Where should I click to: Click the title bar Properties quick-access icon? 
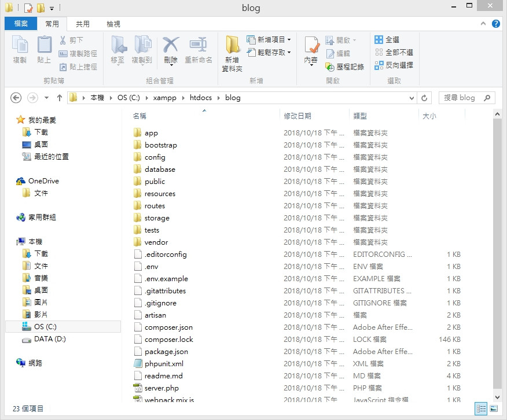pos(28,8)
